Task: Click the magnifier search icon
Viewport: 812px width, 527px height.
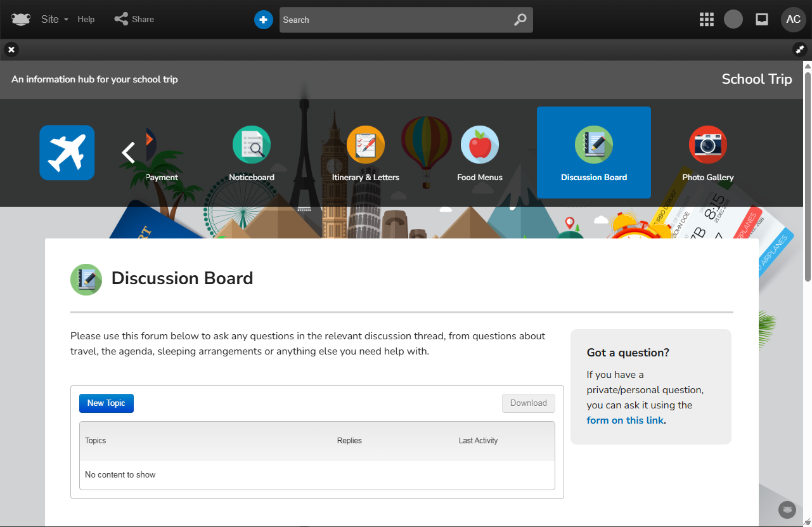Action: click(x=520, y=20)
